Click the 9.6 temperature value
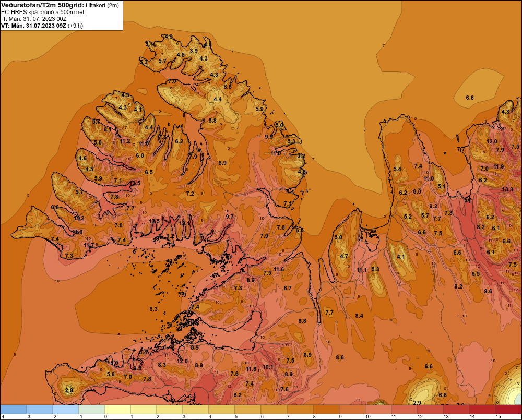Screen dimensions: 522x420 coord(488,291)
